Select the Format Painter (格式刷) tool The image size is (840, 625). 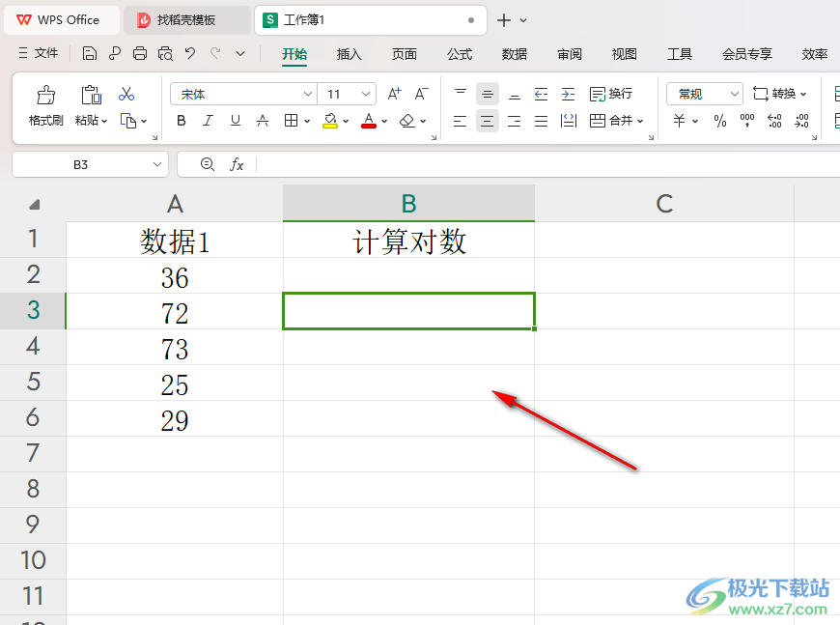pyautogui.click(x=45, y=105)
